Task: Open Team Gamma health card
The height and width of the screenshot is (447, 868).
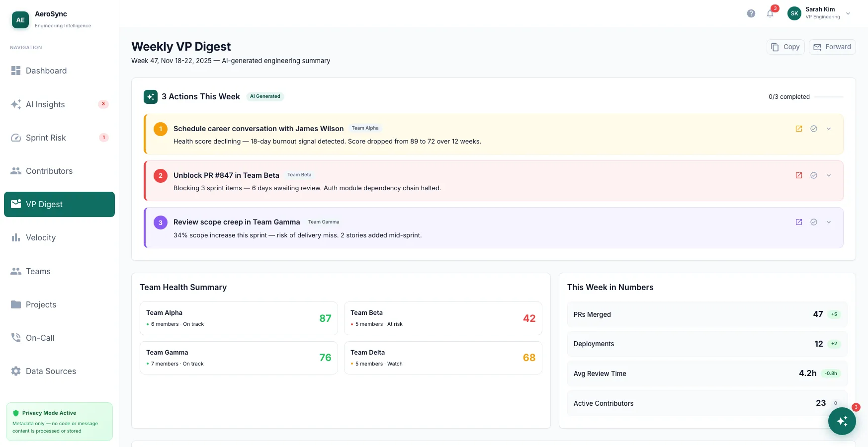Action: [x=239, y=358]
